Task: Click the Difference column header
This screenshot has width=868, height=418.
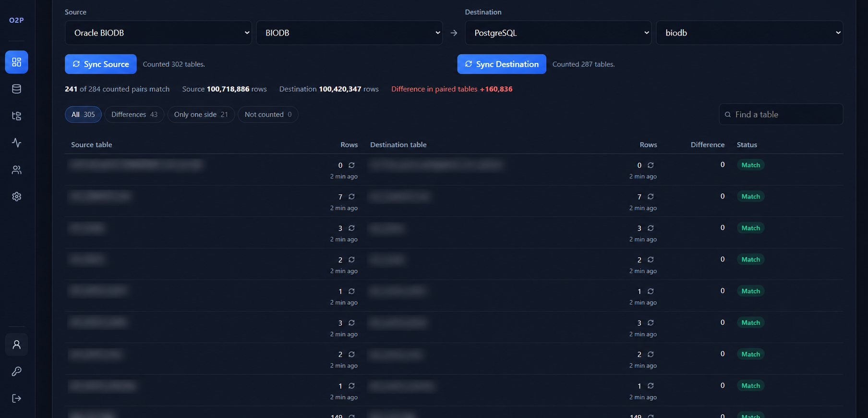Action: [708, 145]
